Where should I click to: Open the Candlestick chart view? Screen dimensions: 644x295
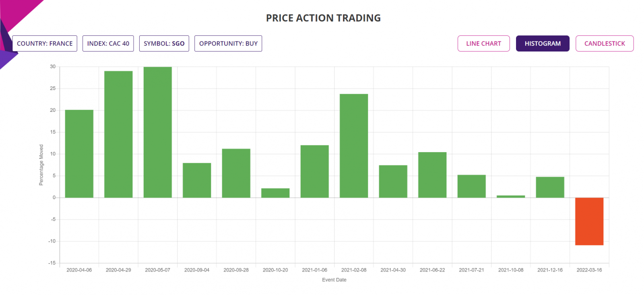tap(605, 43)
